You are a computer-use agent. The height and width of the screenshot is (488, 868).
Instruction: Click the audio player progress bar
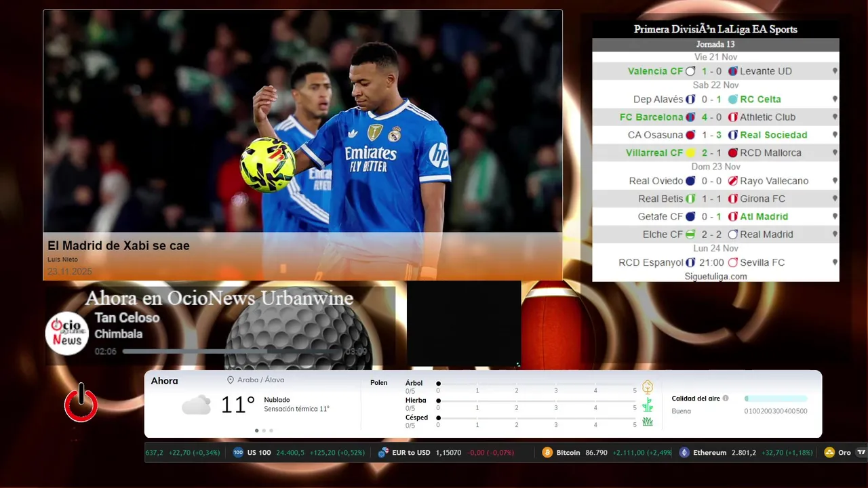pyautogui.click(x=231, y=352)
